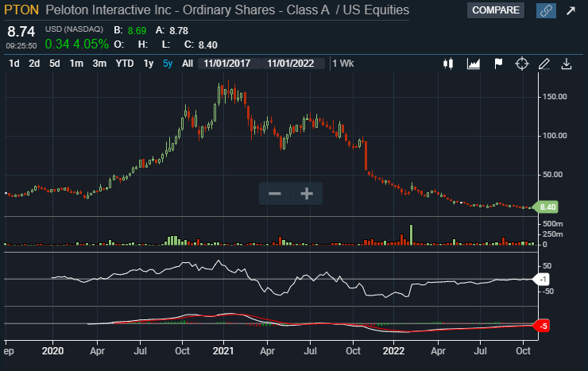Viewport: 588px width, 371px height.
Task: Open chart in new window arrow
Action: coord(571,10)
